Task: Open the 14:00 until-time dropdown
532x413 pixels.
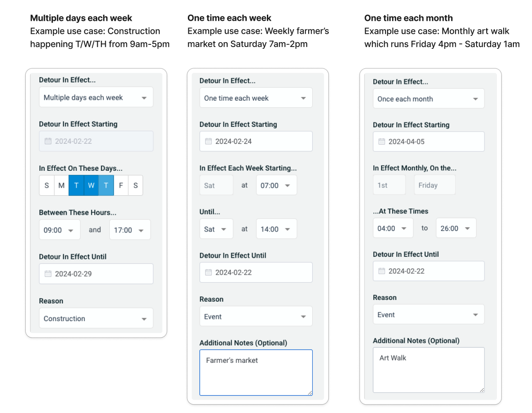Action: [x=276, y=229]
